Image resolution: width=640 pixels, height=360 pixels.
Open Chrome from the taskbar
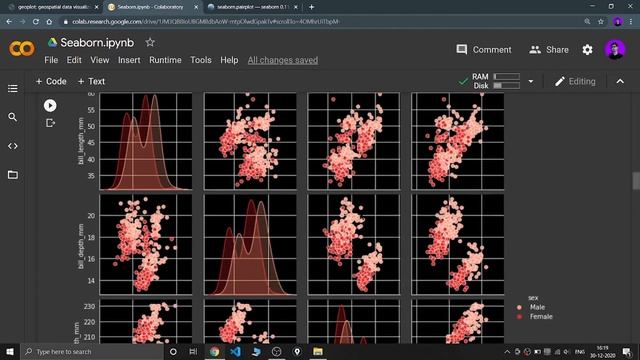pos(214,351)
